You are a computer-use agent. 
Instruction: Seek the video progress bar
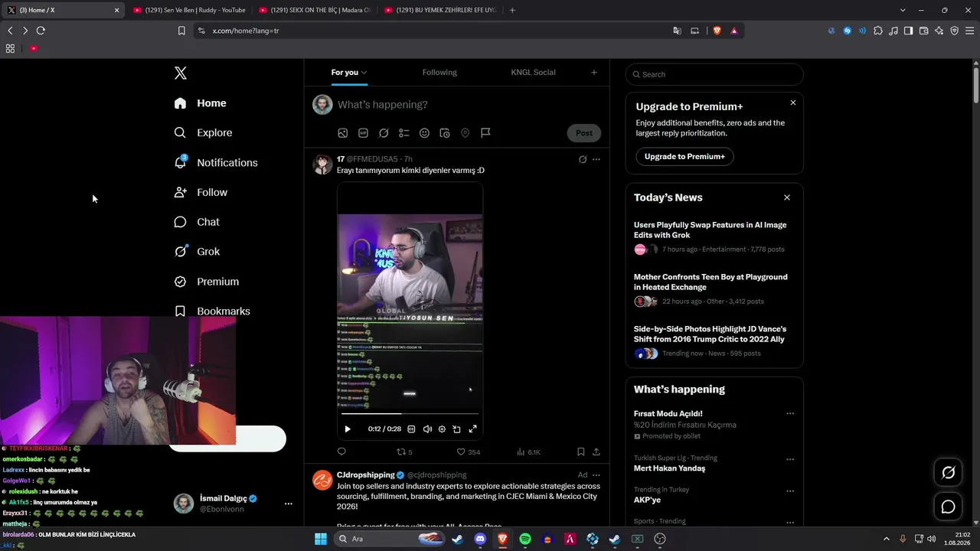410,414
